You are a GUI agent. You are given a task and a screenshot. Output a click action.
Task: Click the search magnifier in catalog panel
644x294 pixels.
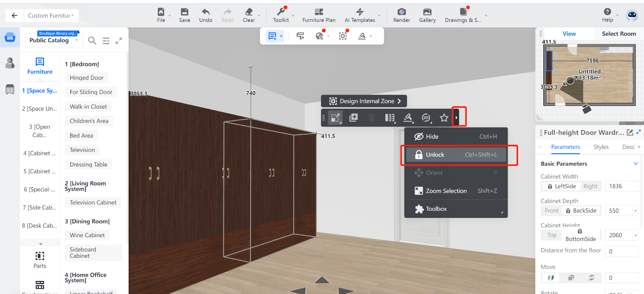point(92,41)
